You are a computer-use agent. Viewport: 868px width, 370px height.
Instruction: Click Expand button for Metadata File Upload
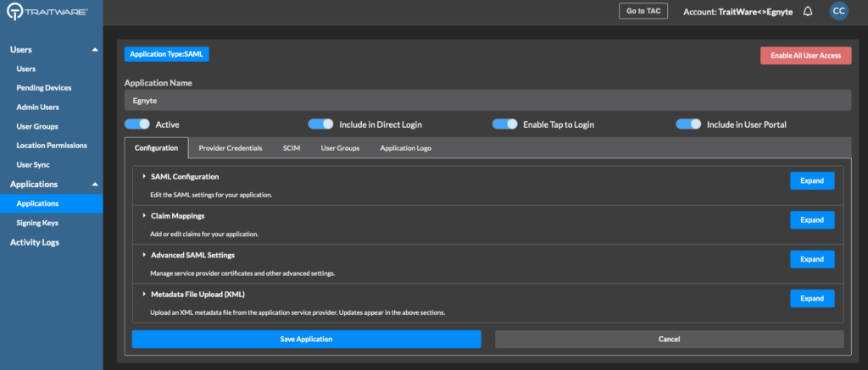click(812, 299)
